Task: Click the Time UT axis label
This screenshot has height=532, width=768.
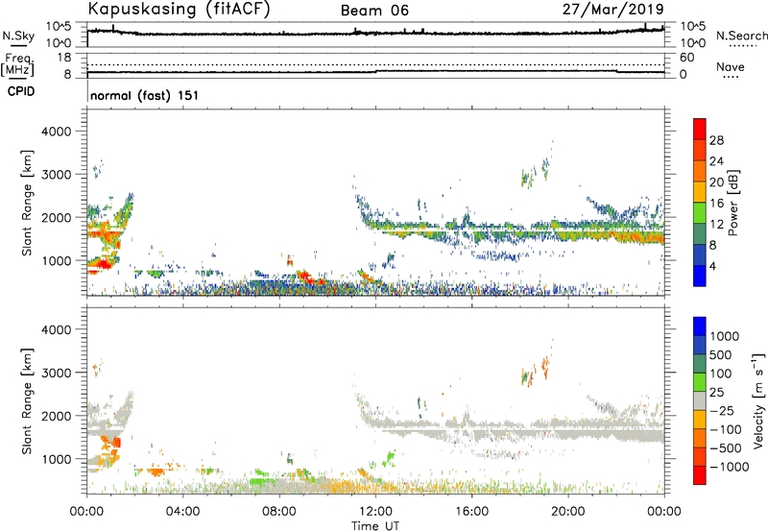Action: pyautogui.click(x=375, y=526)
